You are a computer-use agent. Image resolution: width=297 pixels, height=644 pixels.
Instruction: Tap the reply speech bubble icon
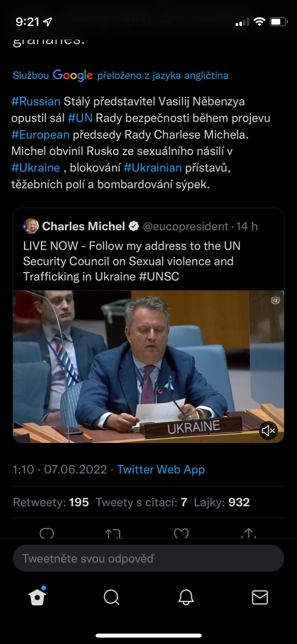click(x=47, y=533)
